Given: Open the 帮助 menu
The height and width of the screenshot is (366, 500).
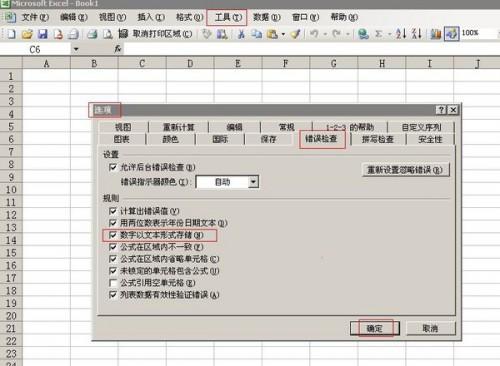Looking at the screenshot, I should [x=344, y=17].
